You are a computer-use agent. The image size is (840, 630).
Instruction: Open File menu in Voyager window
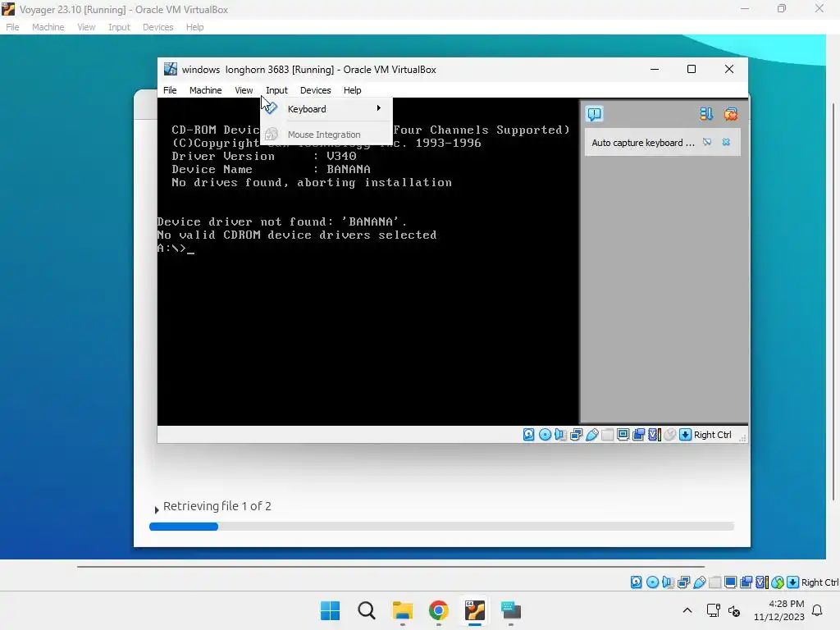12,27
